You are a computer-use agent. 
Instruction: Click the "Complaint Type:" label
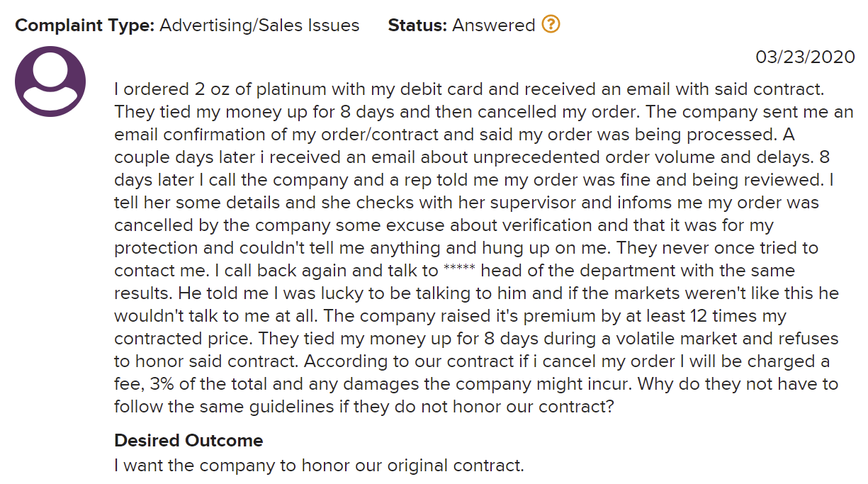point(84,26)
